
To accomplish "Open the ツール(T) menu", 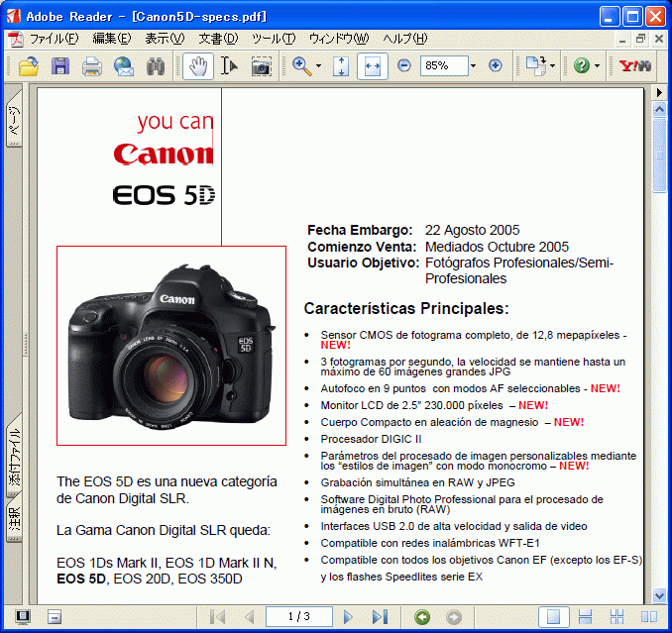I will [274, 39].
